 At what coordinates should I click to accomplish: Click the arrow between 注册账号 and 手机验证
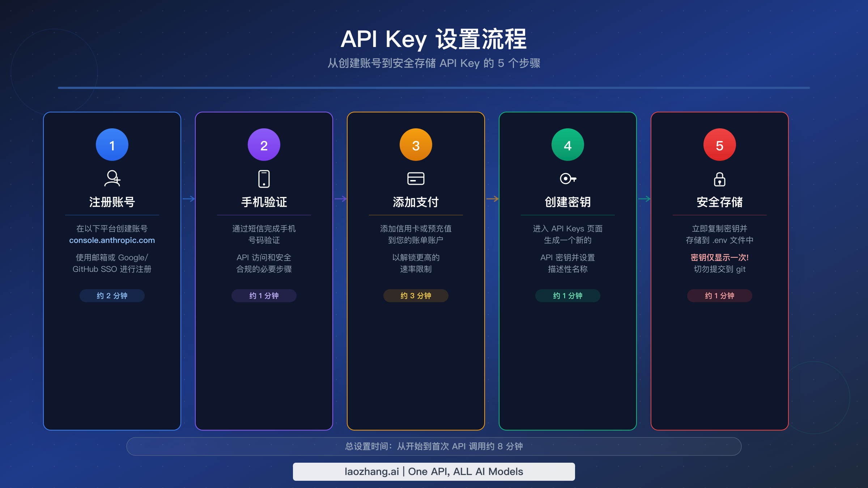(188, 198)
